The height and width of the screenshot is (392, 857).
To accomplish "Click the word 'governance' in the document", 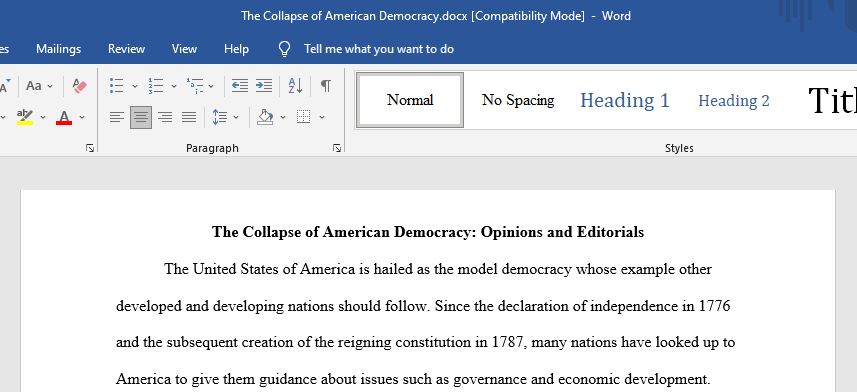I will (x=490, y=379).
